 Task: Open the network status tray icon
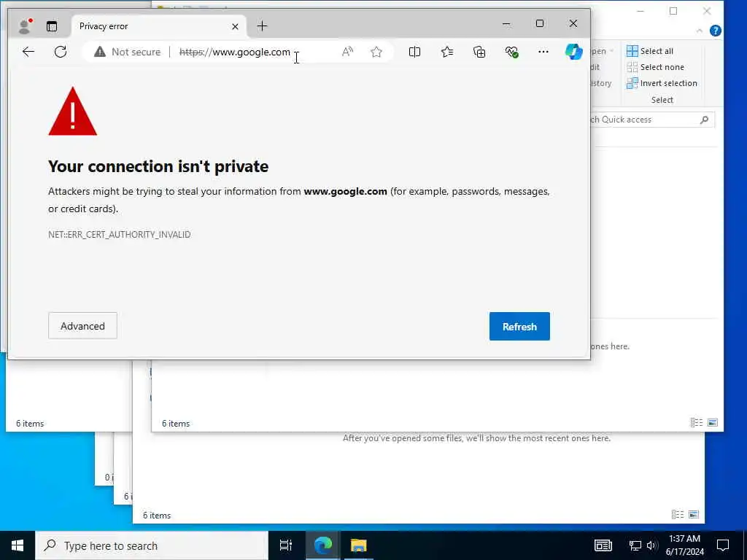635,545
